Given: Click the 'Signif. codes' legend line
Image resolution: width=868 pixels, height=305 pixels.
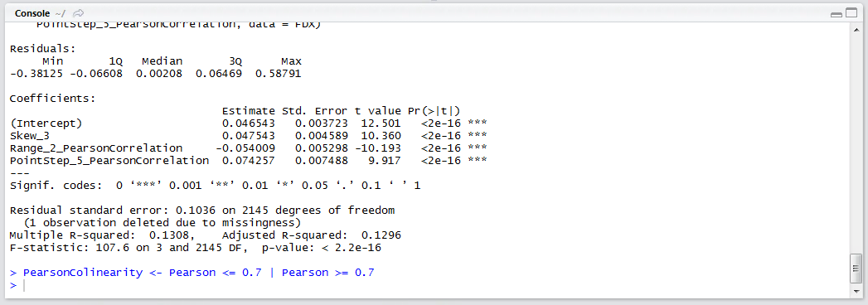Looking at the screenshot, I should click(216, 186).
